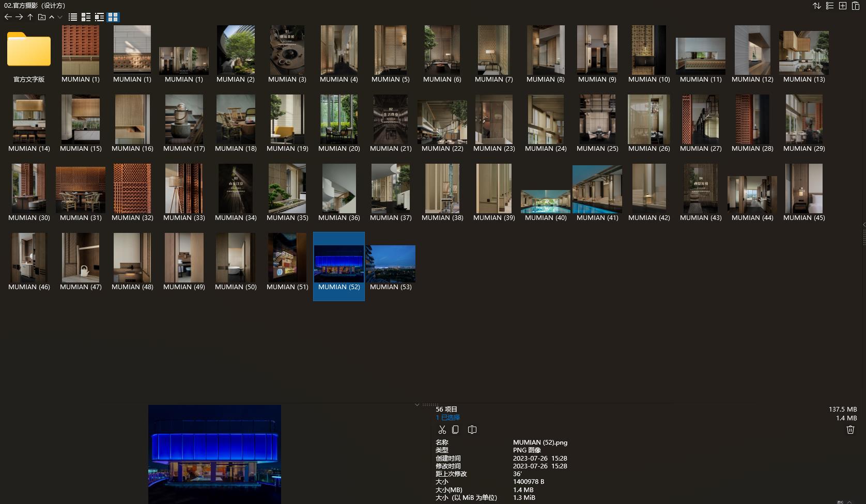Viewport: 866px width, 504px height.
Task: Copy the selected file using copy icon
Action: coord(455,430)
